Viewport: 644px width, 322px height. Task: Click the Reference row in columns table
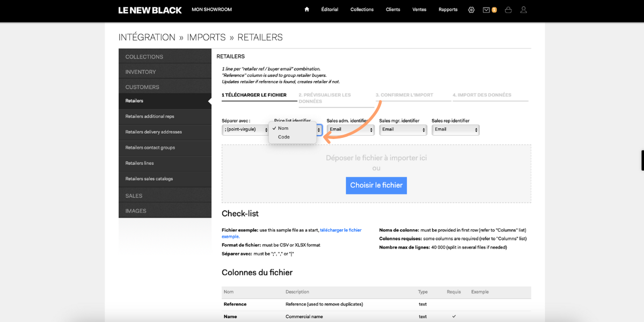(376, 304)
